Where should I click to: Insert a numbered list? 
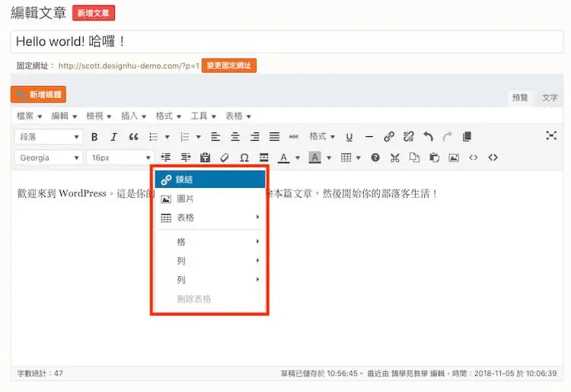[185, 137]
